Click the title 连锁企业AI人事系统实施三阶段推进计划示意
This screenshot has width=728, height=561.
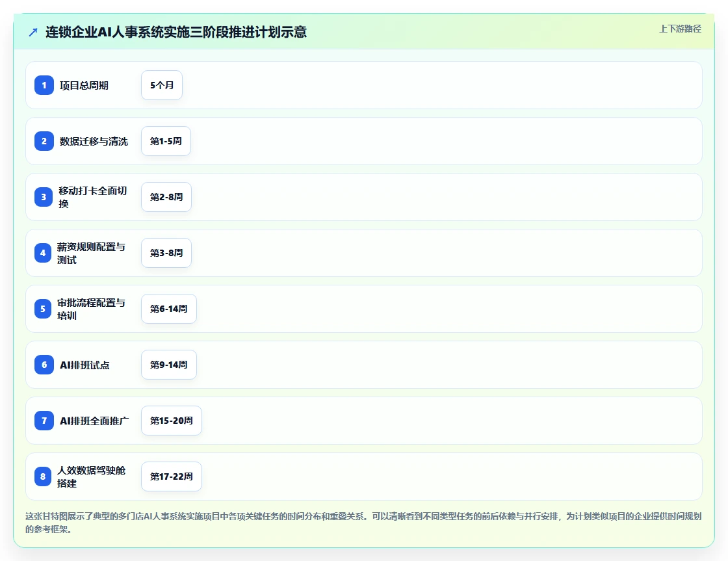(176, 32)
